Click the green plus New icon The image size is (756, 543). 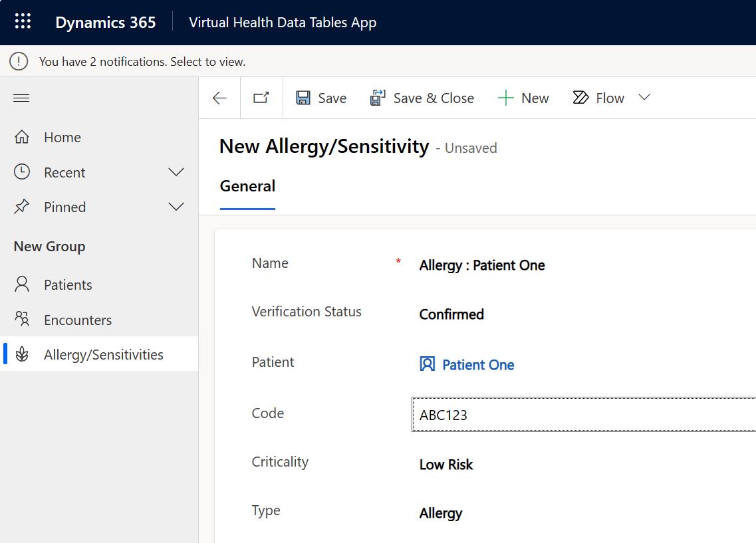click(x=505, y=98)
